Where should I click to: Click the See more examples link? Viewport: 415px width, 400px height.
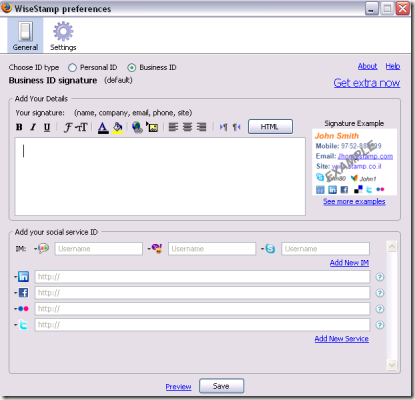click(x=354, y=202)
